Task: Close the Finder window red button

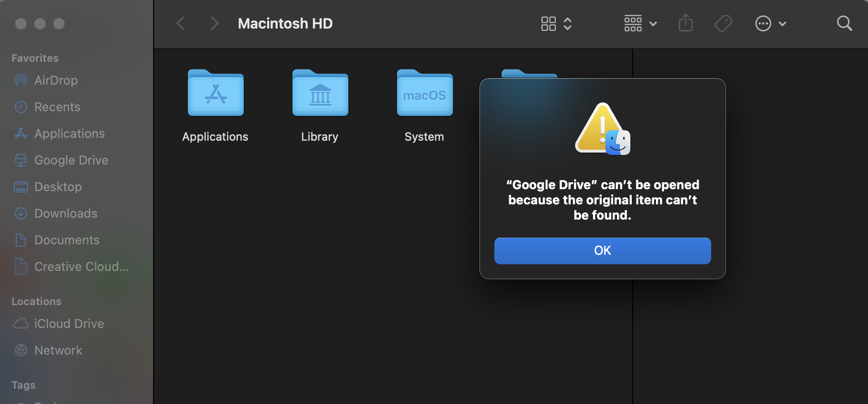Action: [21, 24]
